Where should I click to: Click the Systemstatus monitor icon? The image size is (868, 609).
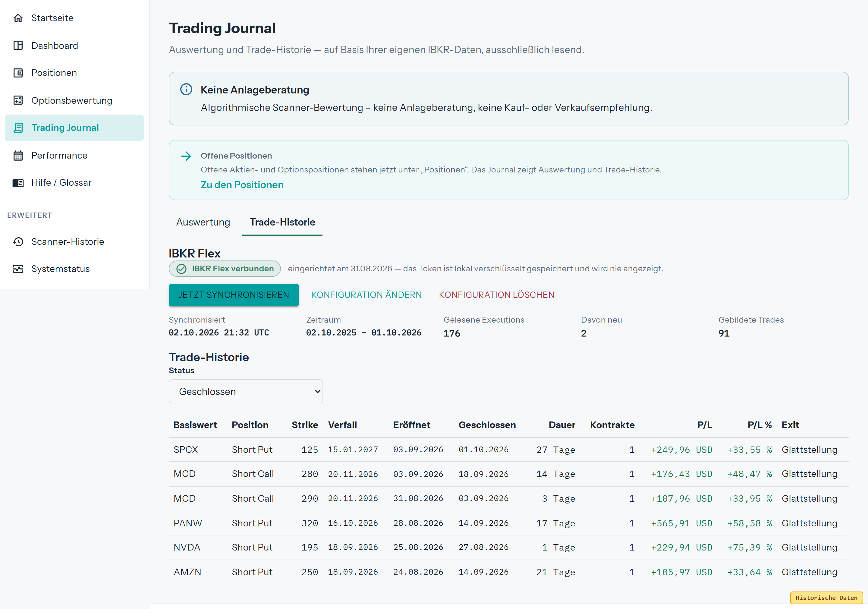(x=18, y=269)
